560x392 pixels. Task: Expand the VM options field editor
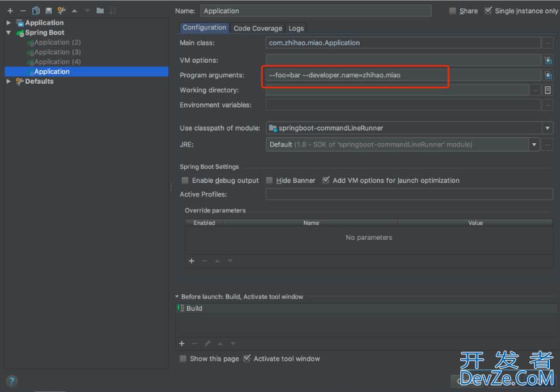pos(548,60)
